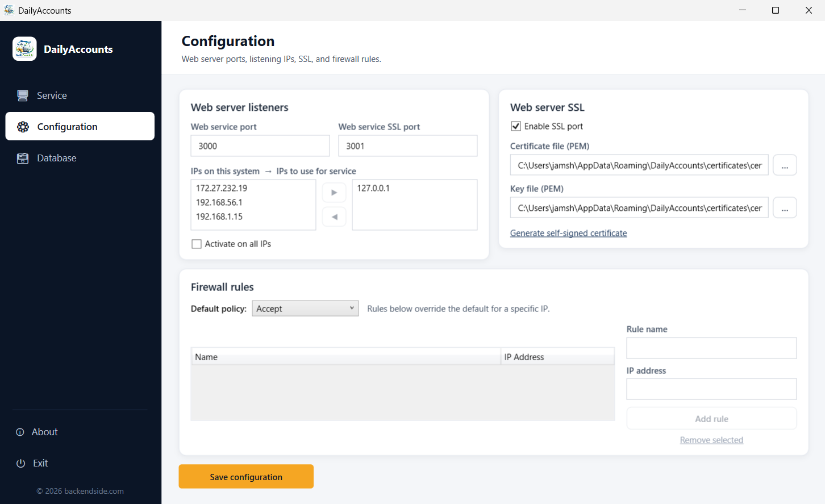Focus the Web service port field
Viewport: 825px width, 504px height.
tap(260, 146)
